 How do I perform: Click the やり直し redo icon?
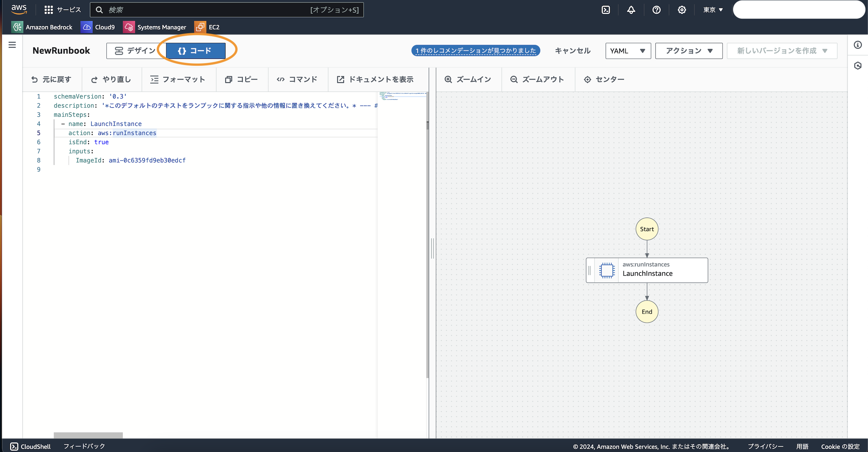click(x=94, y=79)
